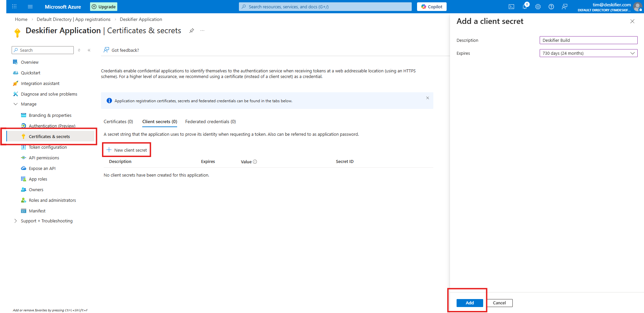Open Diagnose and solve problems

tap(49, 94)
